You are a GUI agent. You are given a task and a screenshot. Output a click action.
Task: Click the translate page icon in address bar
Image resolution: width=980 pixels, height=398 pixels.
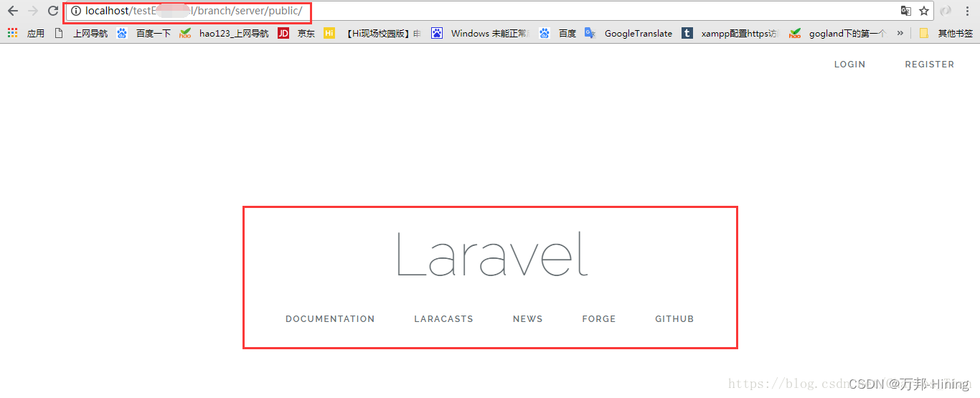[x=906, y=11]
